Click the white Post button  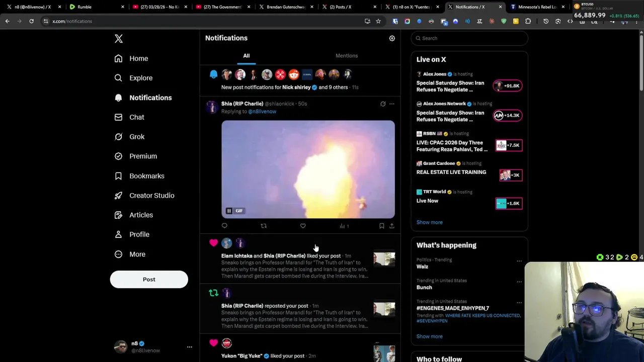[x=149, y=280]
